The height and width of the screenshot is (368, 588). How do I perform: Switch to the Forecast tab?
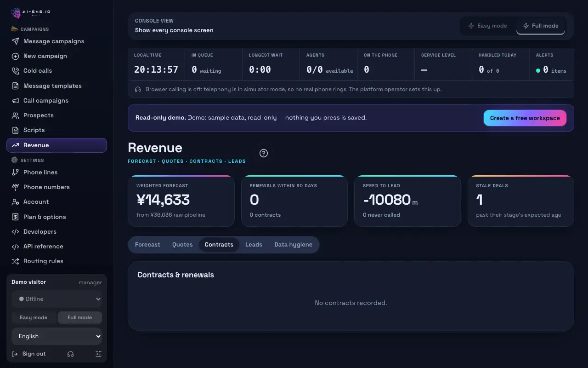click(x=147, y=245)
